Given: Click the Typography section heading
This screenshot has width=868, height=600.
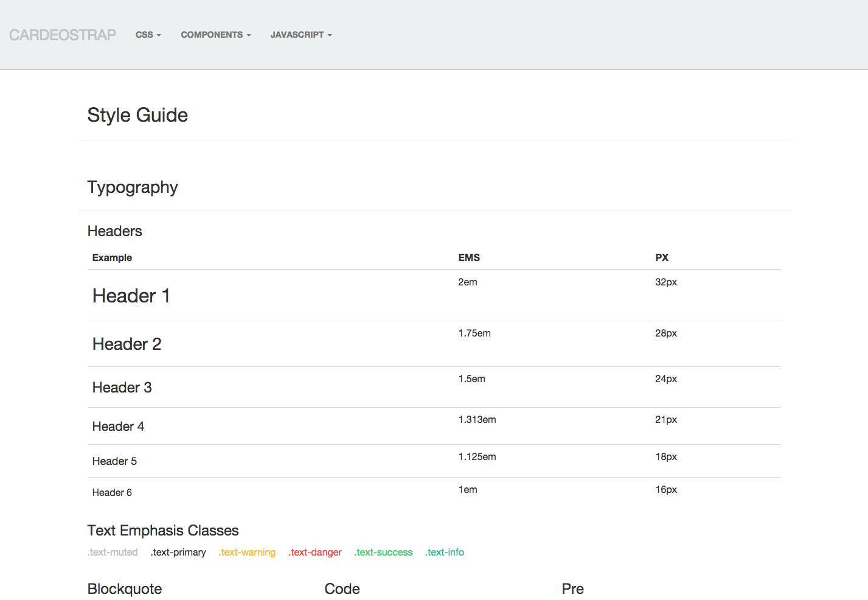Looking at the screenshot, I should click(x=133, y=187).
